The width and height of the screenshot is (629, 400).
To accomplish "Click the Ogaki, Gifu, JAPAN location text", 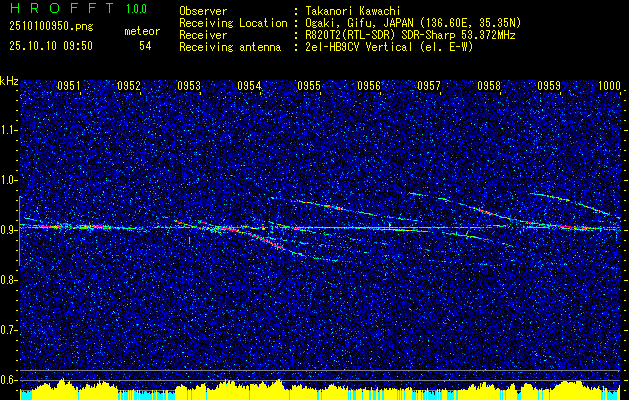I will [413, 23].
